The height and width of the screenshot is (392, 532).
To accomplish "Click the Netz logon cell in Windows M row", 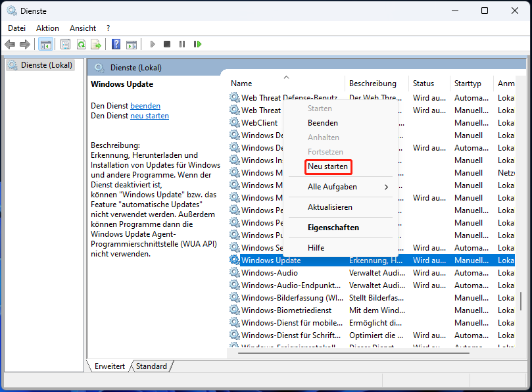I will pos(506,173).
